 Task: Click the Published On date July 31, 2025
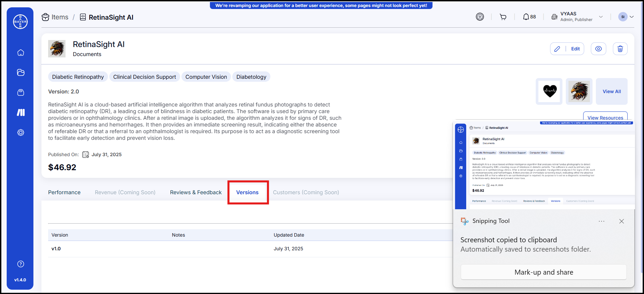tap(107, 155)
